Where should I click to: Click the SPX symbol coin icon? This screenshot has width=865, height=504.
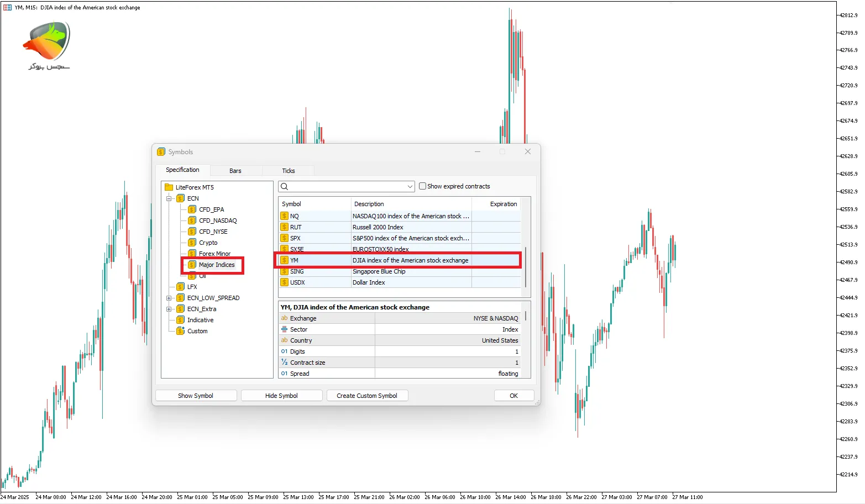pos(284,238)
